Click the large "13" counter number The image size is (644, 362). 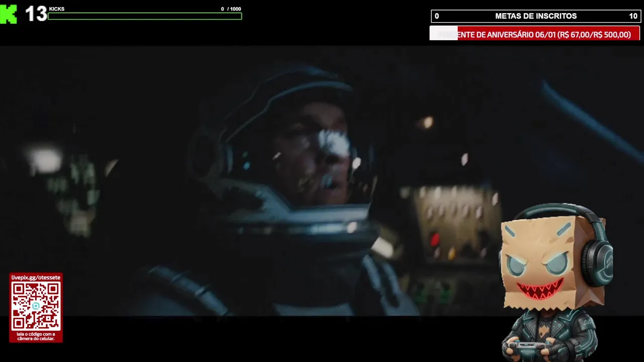(x=36, y=14)
